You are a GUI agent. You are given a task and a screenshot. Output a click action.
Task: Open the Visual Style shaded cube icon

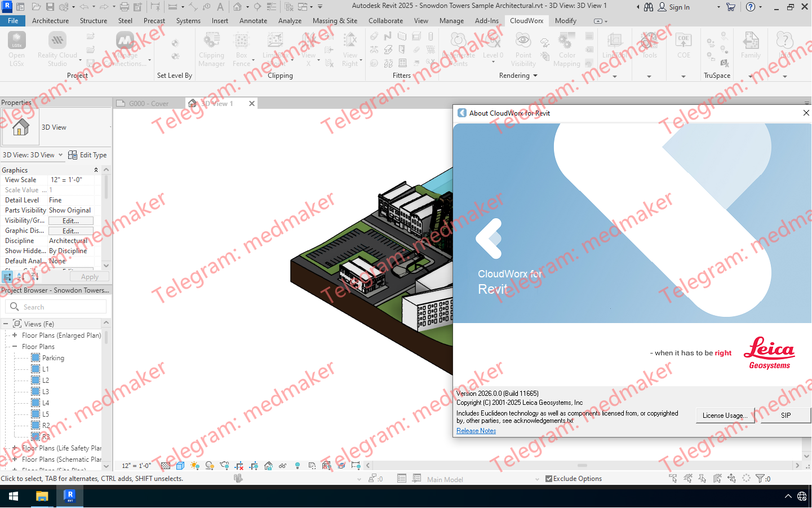pyautogui.click(x=179, y=466)
